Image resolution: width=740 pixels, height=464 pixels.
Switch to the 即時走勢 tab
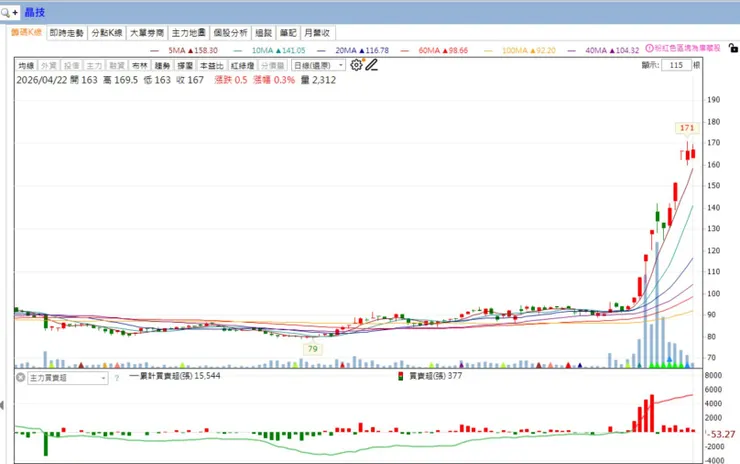(67, 33)
